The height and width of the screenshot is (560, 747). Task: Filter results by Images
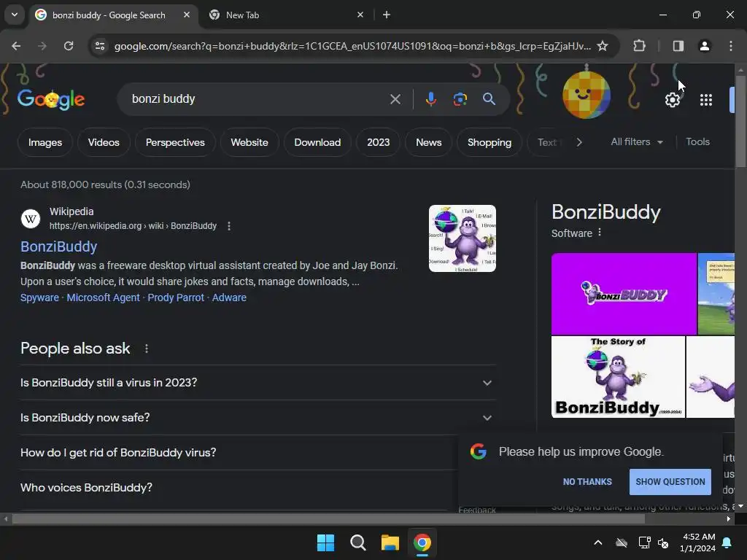click(x=44, y=142)
